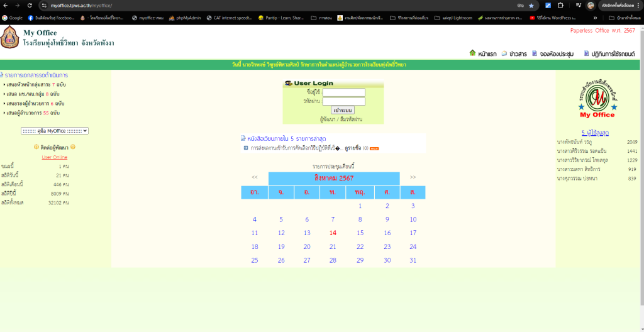Click the arrow icon beside the circular item

click(x=246, y=148)
